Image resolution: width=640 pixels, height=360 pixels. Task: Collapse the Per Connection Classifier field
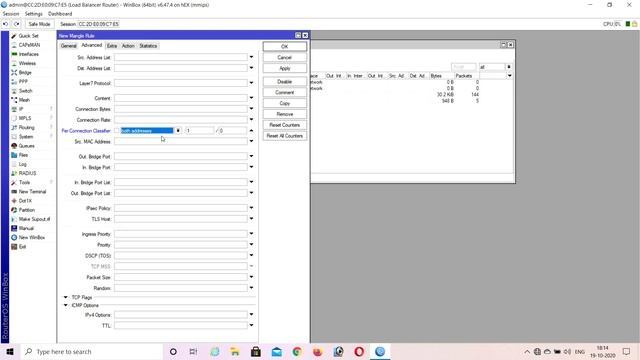[251, 131]
